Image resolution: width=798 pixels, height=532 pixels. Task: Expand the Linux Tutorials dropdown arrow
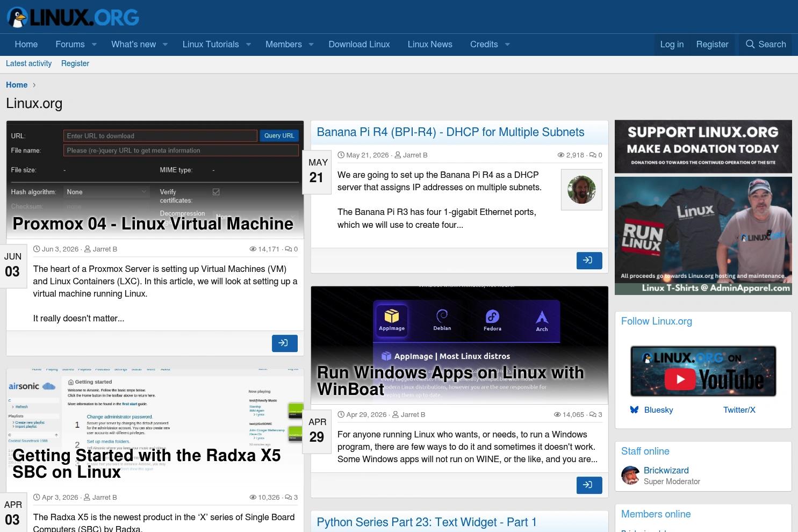pyautogui.click(x=248, y=45)
